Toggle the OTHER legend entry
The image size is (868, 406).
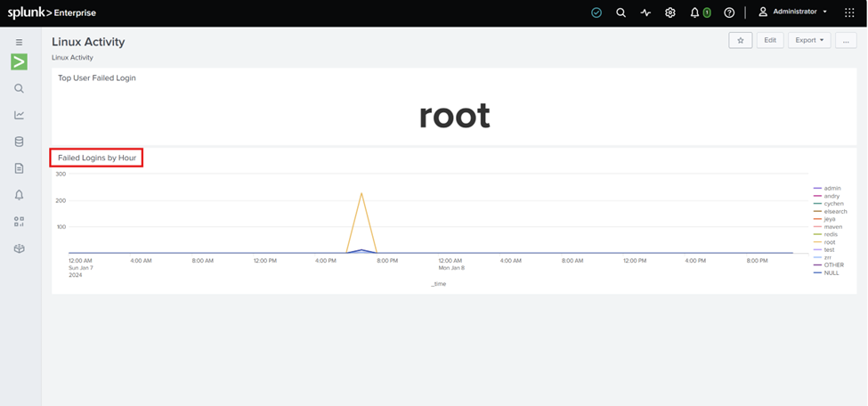[x=829, y=265]
